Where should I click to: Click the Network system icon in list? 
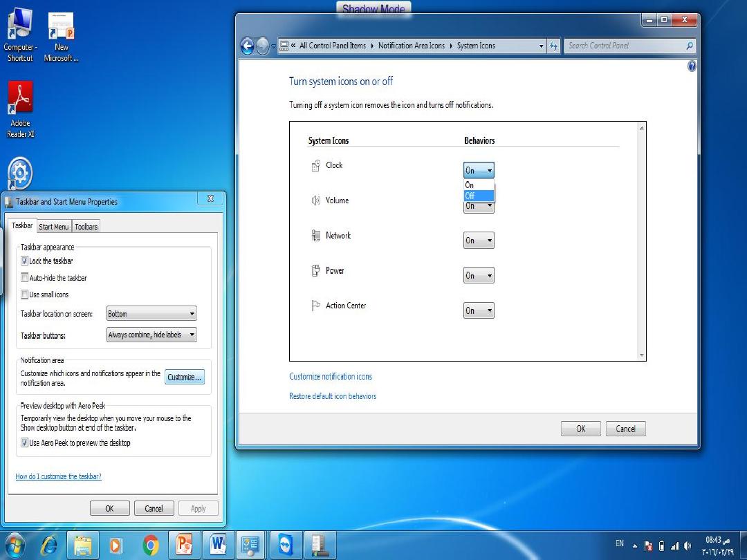(315, 235)
